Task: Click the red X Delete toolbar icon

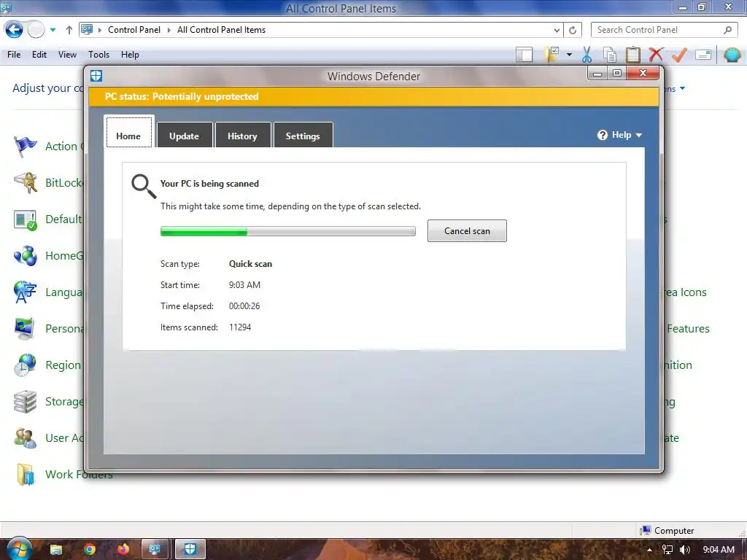Action: (x=656, y=55)
